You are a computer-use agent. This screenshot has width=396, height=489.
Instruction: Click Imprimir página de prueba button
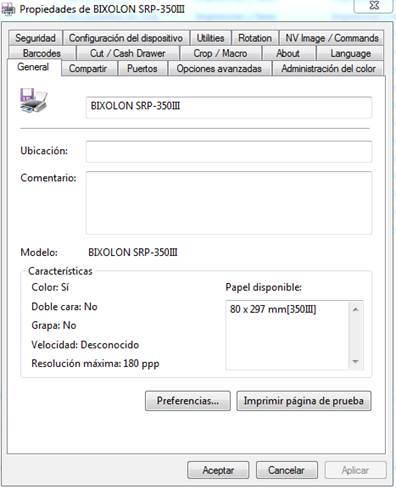pyautogui.click(x=304, y=401)
